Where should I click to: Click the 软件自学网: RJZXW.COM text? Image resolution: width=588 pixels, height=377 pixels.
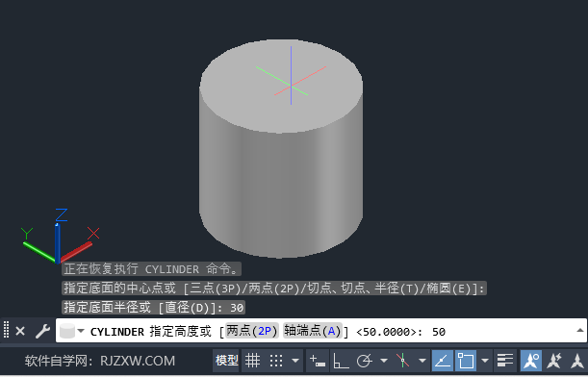click(100, 361)
